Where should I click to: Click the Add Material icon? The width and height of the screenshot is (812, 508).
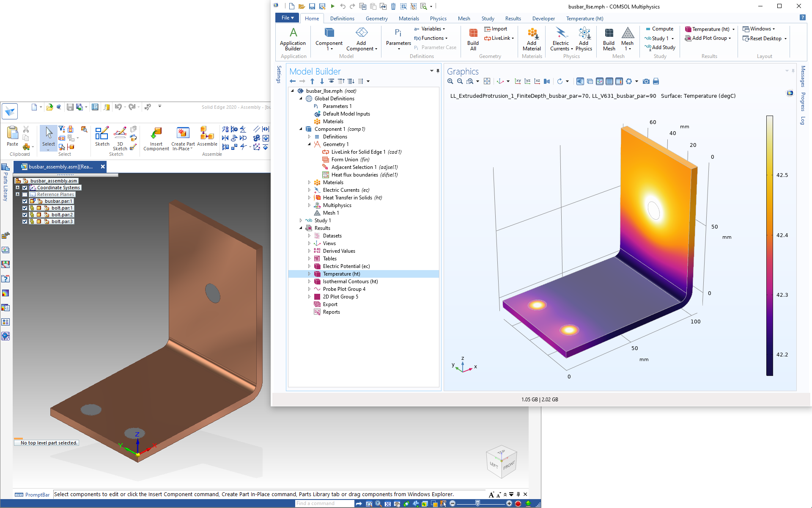[532, 39]
